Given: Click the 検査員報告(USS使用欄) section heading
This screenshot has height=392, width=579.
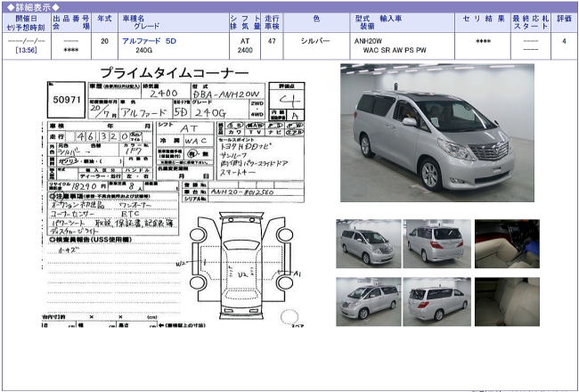Looking at the screenshot, I should click(91, 240).
